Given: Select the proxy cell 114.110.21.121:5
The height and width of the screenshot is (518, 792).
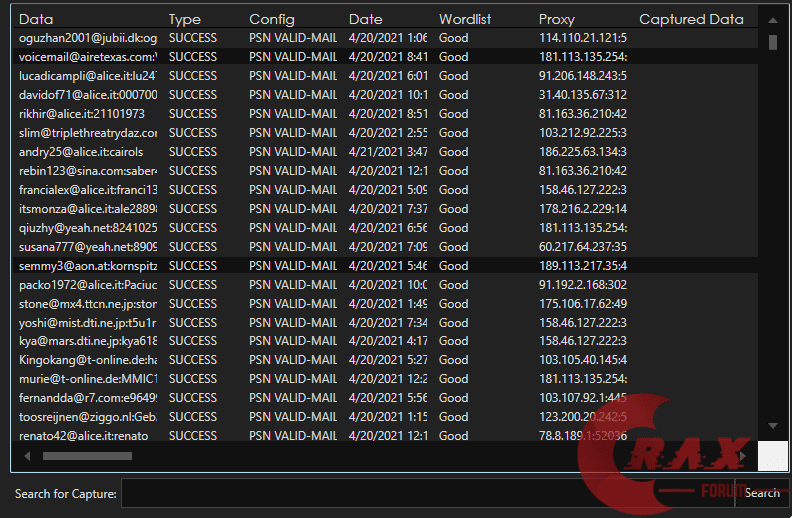Looking at the screenshot, I should click(582, 38).
